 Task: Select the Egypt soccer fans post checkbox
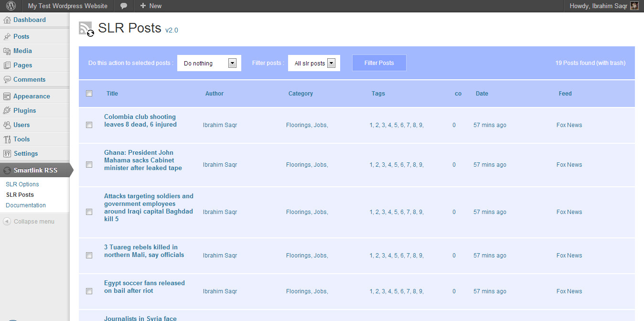(89, 291)
